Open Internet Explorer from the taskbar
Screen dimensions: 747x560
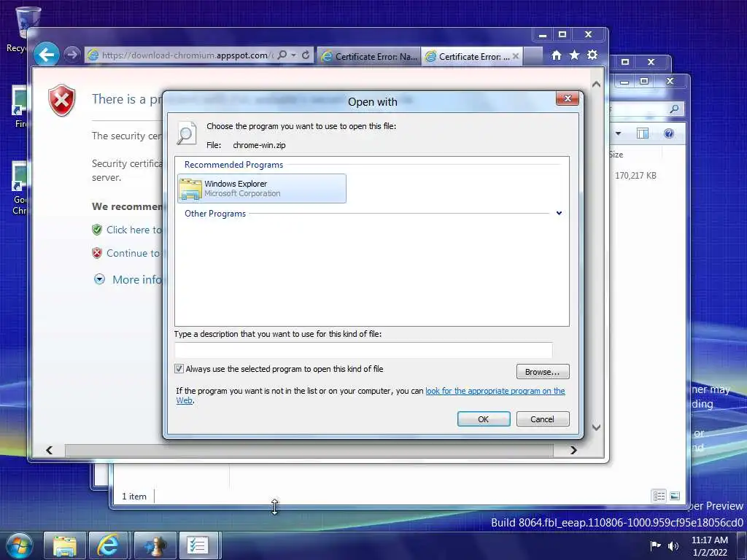(108, 545)
